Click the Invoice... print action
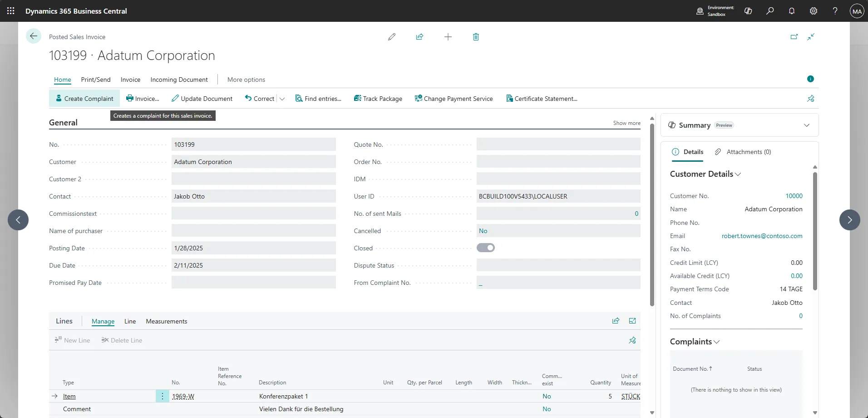 click(x=143, y=99)
